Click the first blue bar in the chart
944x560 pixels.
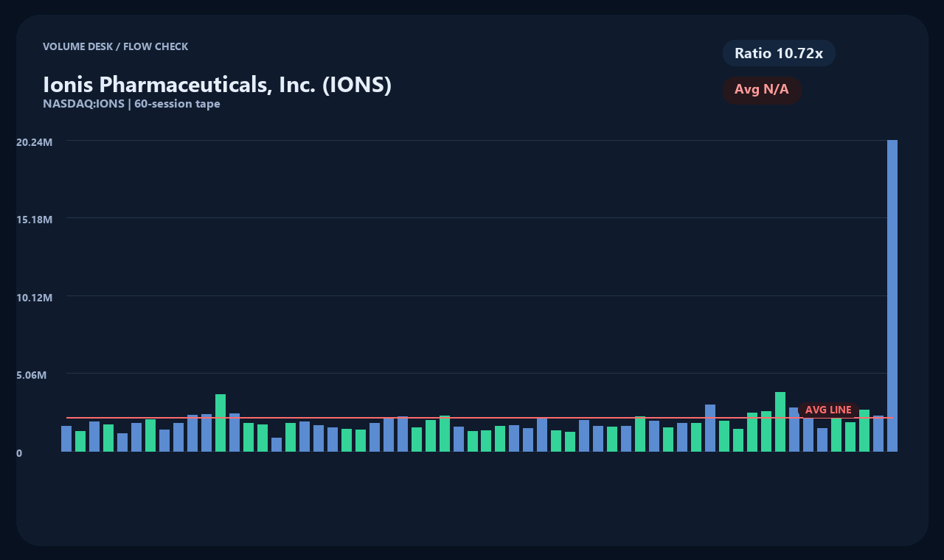click(x=66, y=438)
